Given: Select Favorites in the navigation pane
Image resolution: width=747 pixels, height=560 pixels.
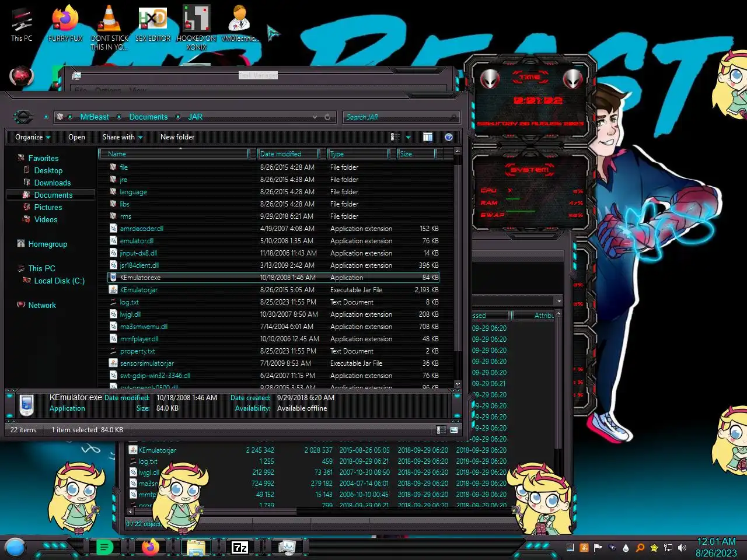Looking at the screenshot, I should pos(43,159).
